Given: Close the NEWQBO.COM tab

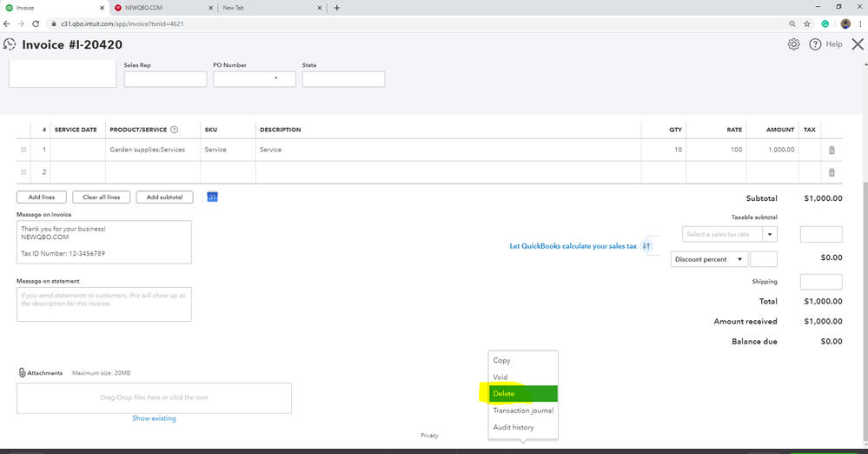Looking at the screenshot, I should [210, 8].
